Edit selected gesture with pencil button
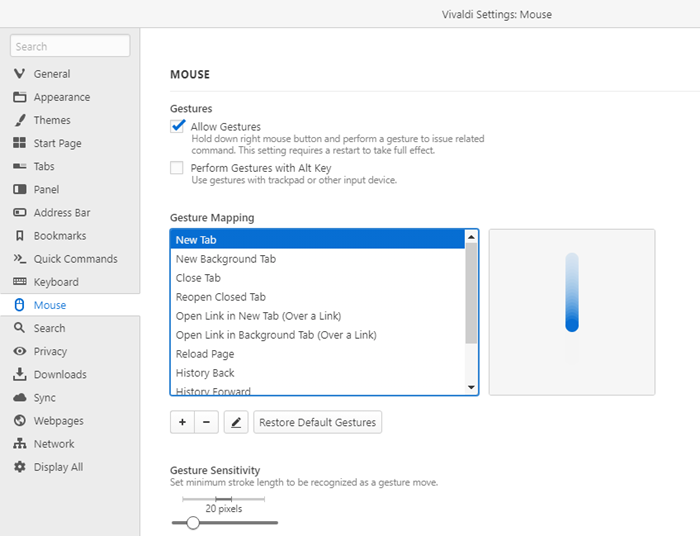The width and height of the screenshot is (700, 536). (x=236, y=422)
